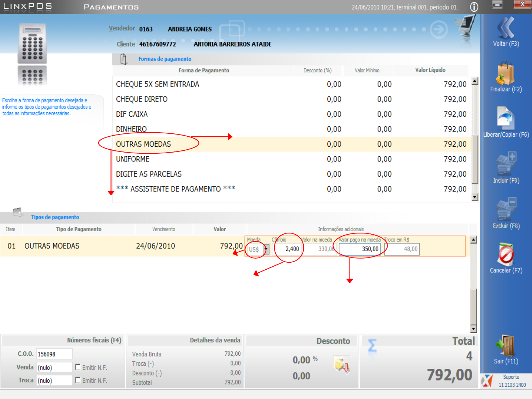Select ASSISTENTE DE PAGAMENTO row

pyautogui.click(x=291, y=189)
